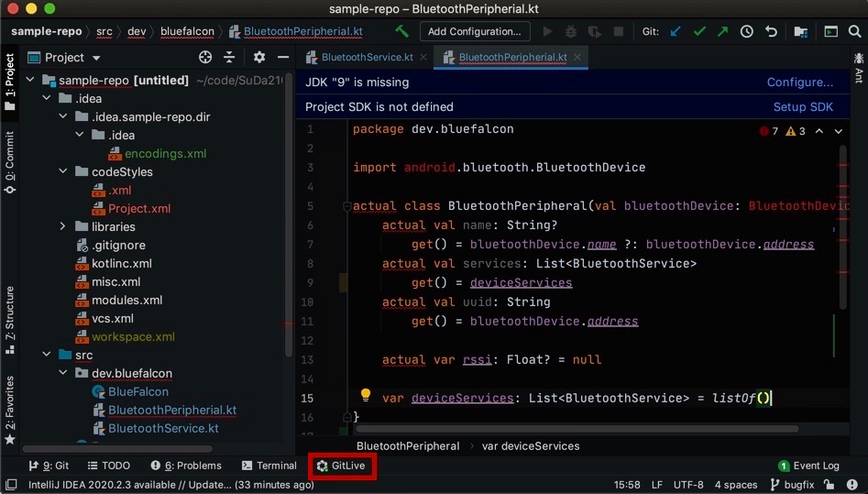
Task: Open the Event Log panel
Action: pyautogui.click(x=808, y=466)
